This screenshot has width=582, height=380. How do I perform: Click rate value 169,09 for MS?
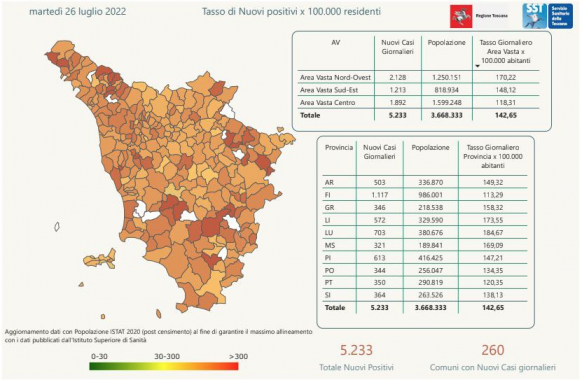pyautogui.click(x=493, y=245)
